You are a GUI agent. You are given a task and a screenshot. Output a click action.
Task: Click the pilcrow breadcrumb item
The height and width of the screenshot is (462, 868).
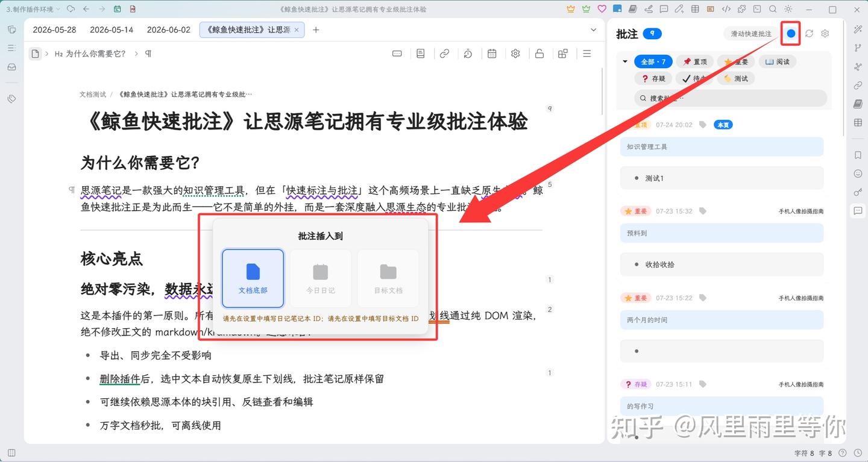148,54
